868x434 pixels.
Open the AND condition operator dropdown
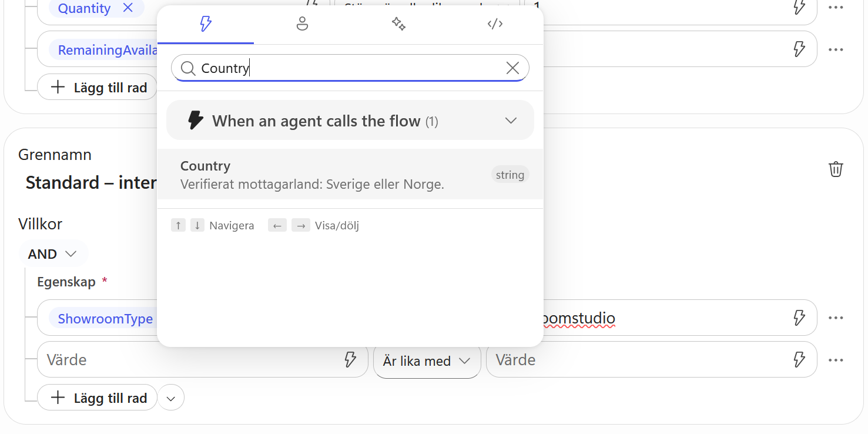(x=53, y=254)
